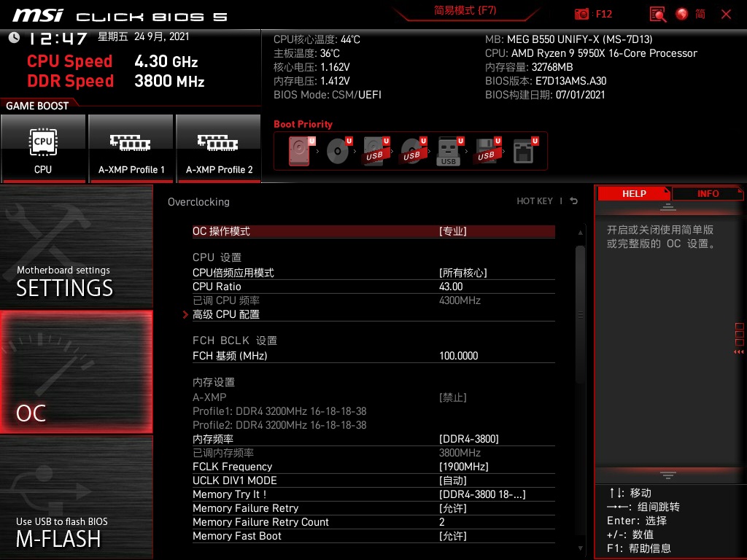Go back using the return arrow icon

tap(574, 201)
